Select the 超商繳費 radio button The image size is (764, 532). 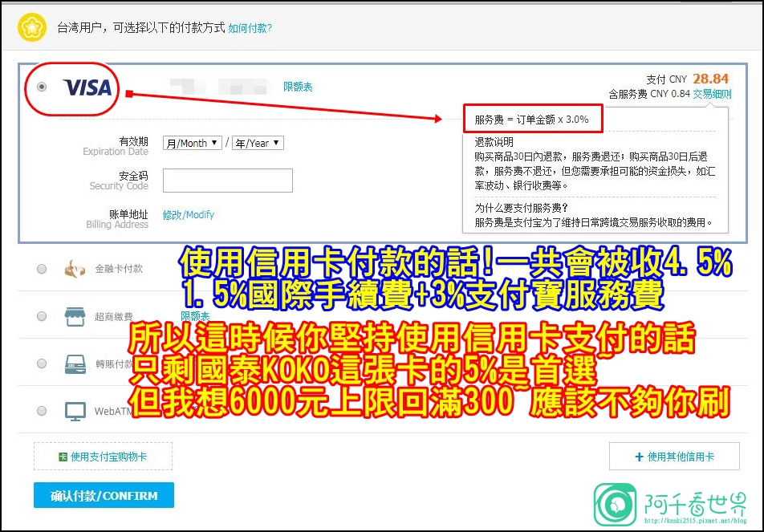[42, 316]
